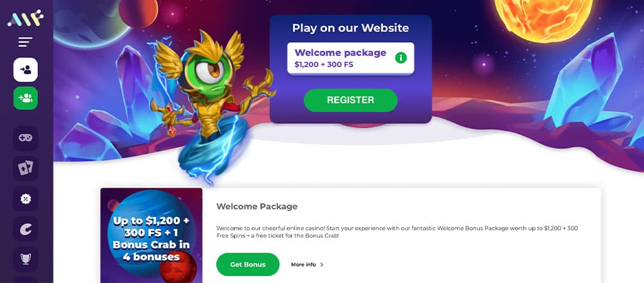
Task: Select the Welcome package offer box
Action: tap(350, 58)
